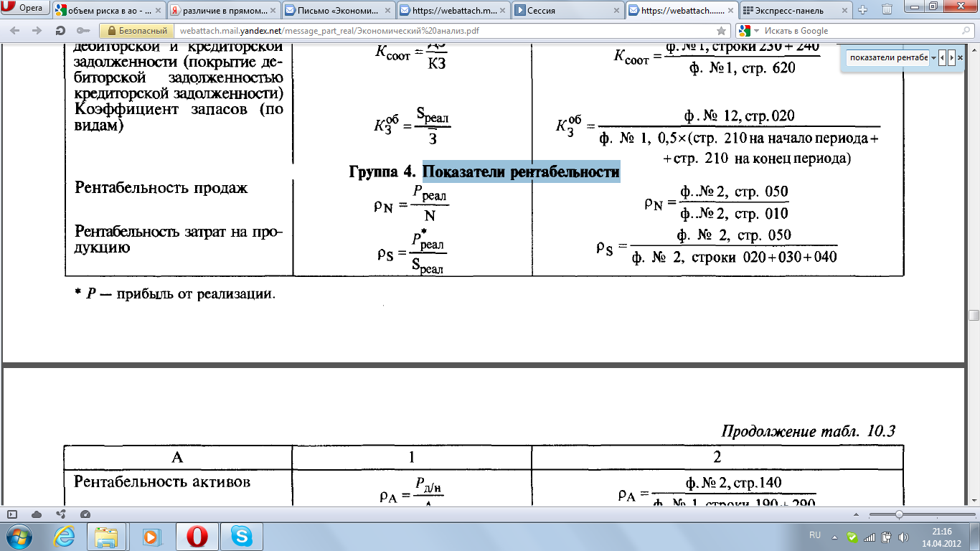Click the page zoom slider handle
Viewport: 980px width, 551px height.
point(899,514)
